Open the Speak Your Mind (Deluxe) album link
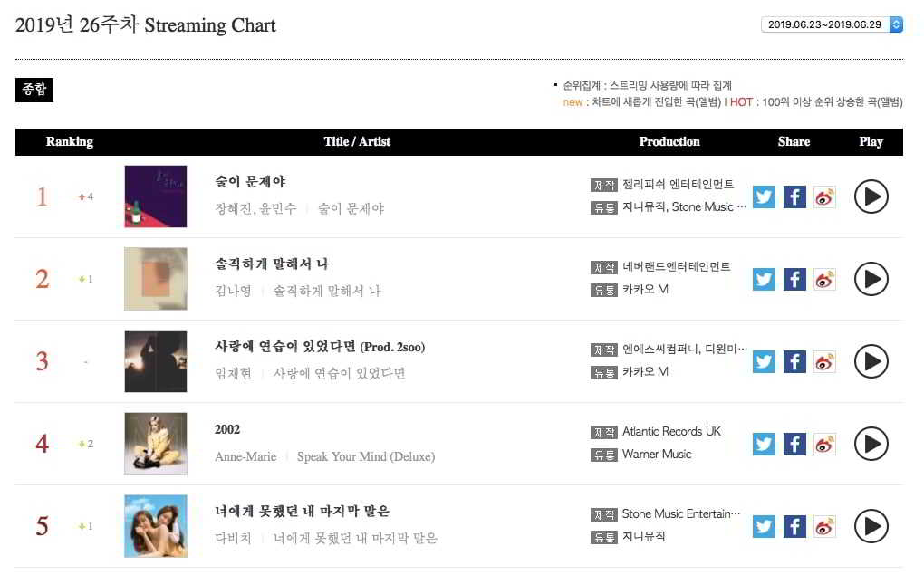The image size is (924, 575). [366, 456]
